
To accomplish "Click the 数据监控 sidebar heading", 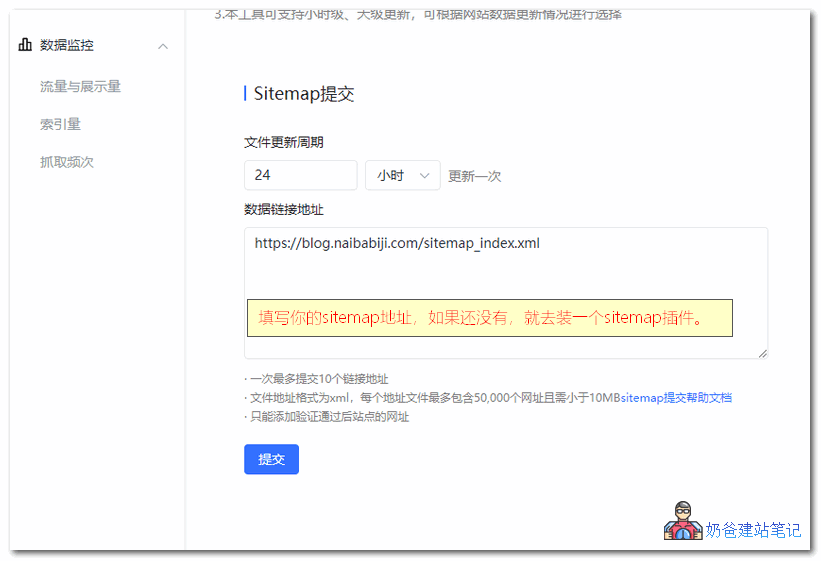I will 66,45.
